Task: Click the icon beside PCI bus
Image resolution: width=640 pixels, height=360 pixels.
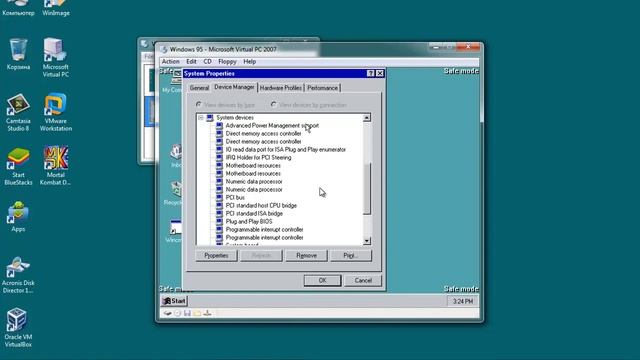Action: [x=219, y=198]
